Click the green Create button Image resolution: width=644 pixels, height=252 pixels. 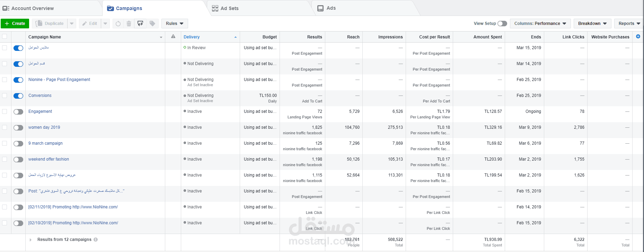click(15, 24)
